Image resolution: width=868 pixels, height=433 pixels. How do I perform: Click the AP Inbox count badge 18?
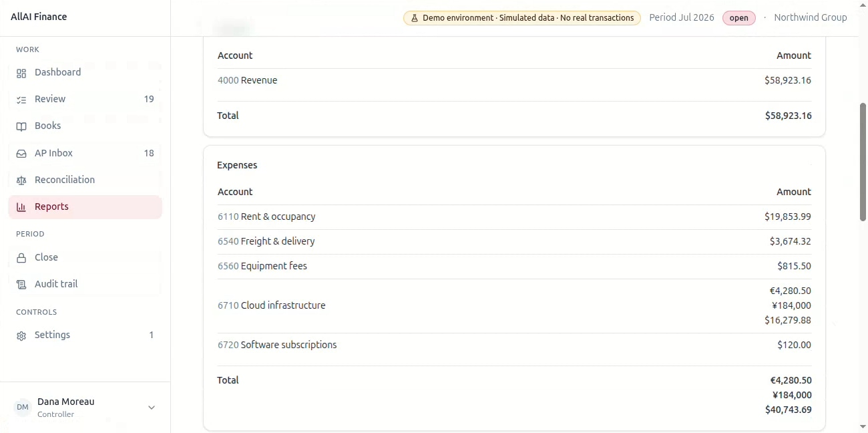(x=149, y=153)
